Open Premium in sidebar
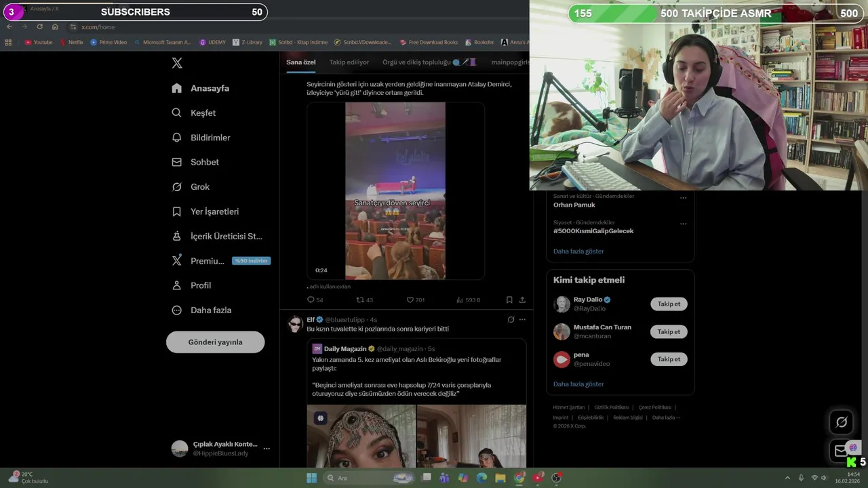This screenshot has height=488, width=868. [198, 261]
